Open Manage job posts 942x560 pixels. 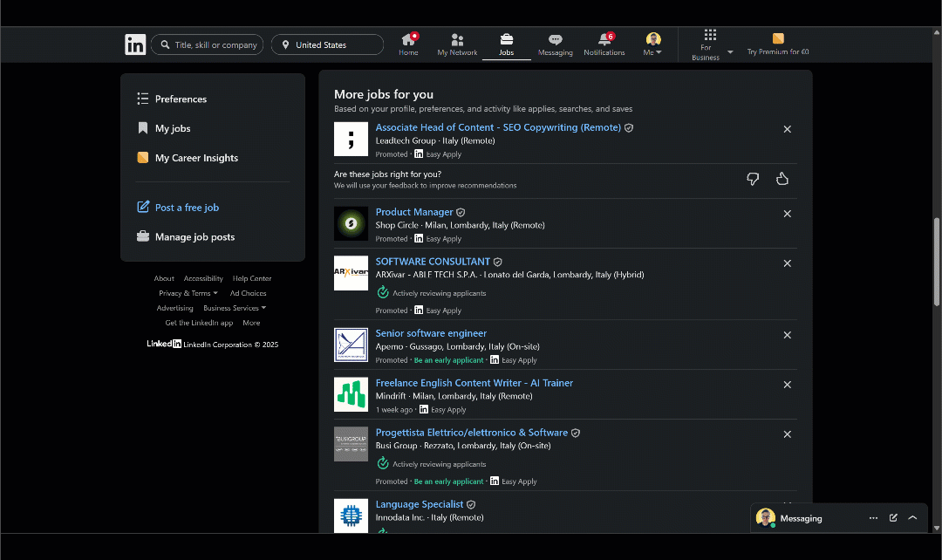point(186,236)
